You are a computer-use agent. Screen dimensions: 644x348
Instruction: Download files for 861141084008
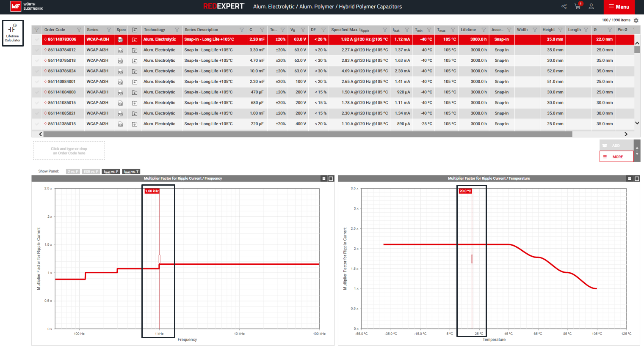135,92
